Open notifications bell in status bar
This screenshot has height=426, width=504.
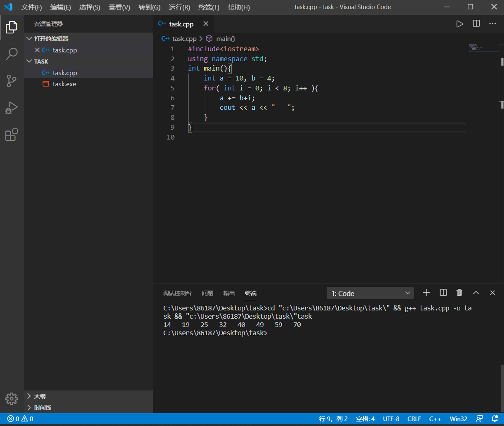495,419
